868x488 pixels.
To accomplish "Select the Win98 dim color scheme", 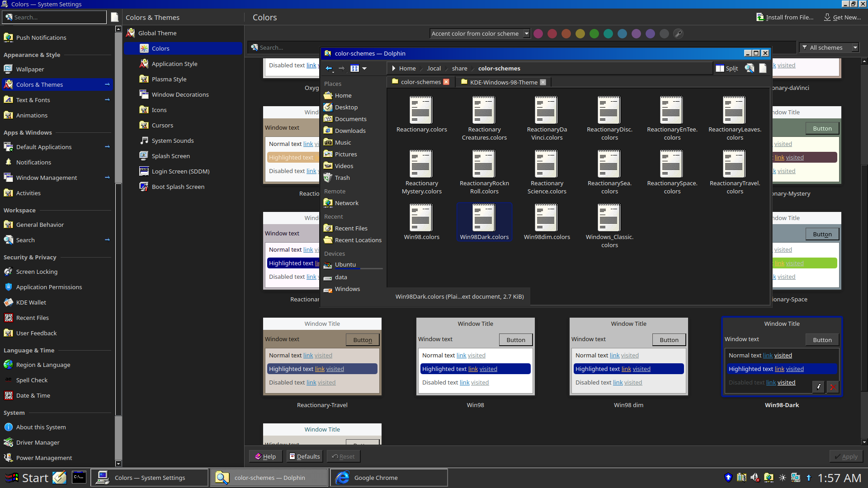I will (628, 357).
